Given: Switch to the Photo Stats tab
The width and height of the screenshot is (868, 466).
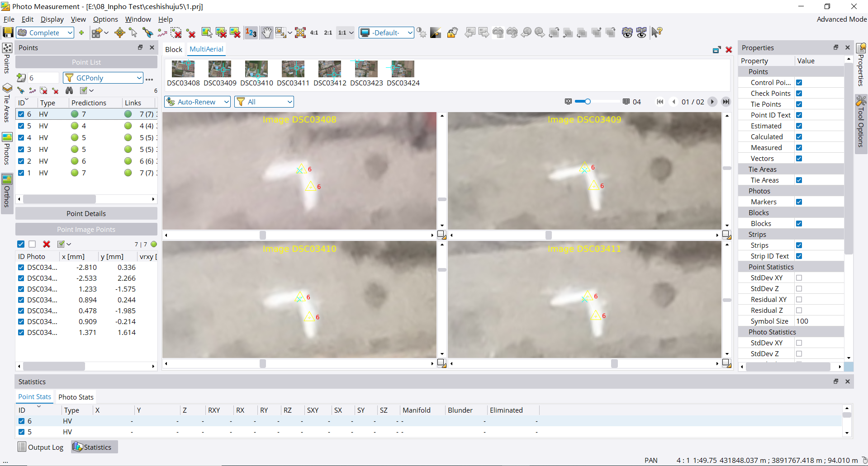Looking at the screenshot, I should [x=76, y=397].
